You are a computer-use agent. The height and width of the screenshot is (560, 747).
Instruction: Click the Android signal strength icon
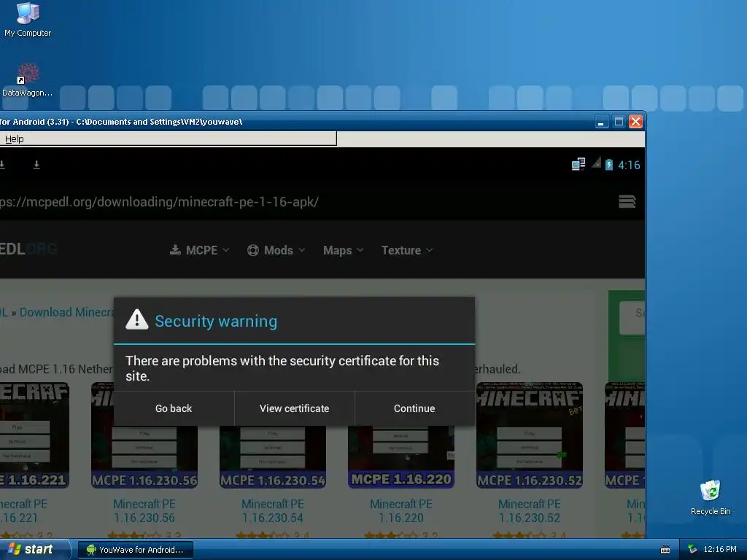[596, 163]
